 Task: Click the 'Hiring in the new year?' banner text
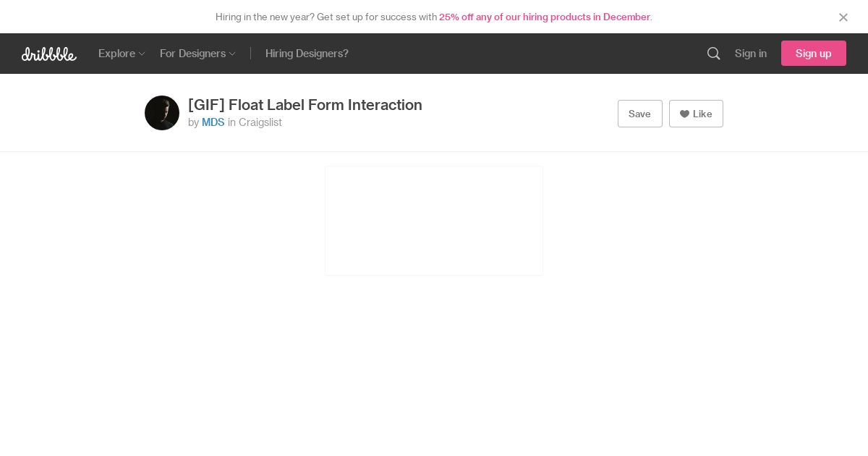pos(265,17)
